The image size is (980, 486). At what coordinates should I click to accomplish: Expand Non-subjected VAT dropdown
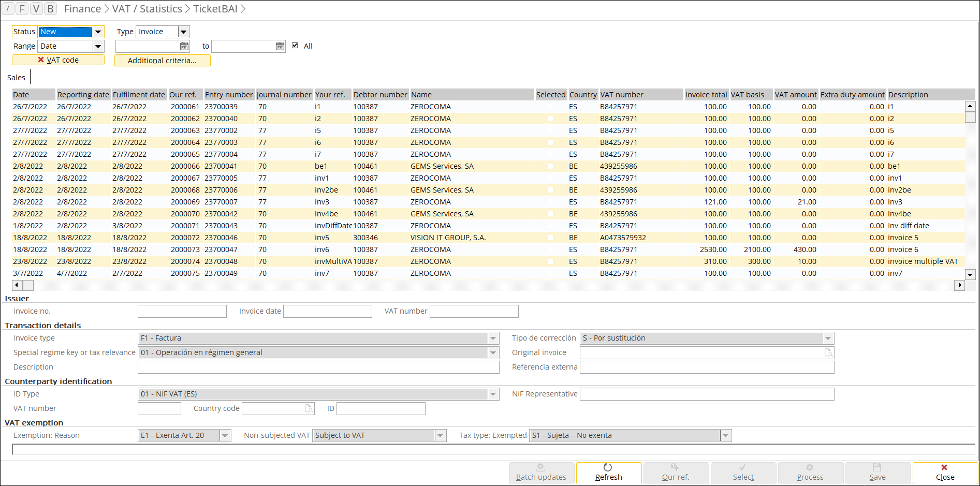pyautogui.click(x=441, y=435)
